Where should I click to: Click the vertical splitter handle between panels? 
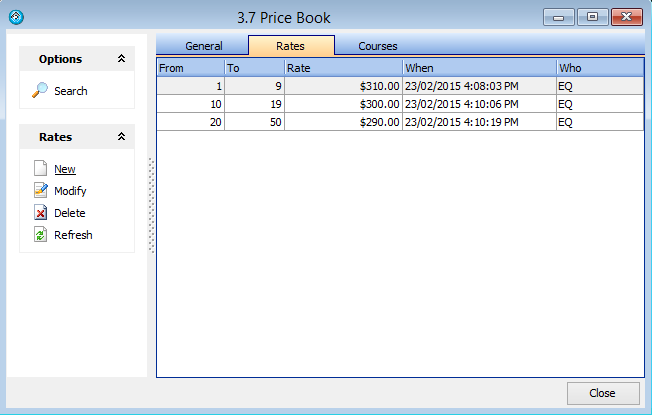152,205
